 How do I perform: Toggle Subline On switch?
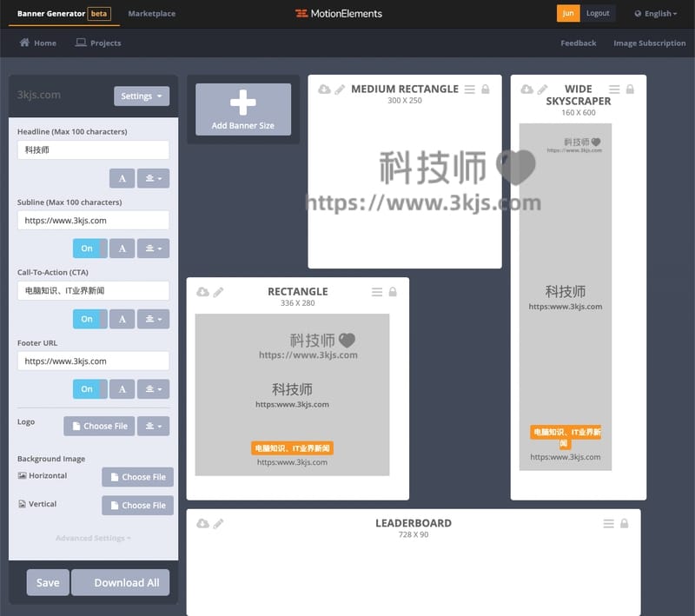tap(90, 248)
